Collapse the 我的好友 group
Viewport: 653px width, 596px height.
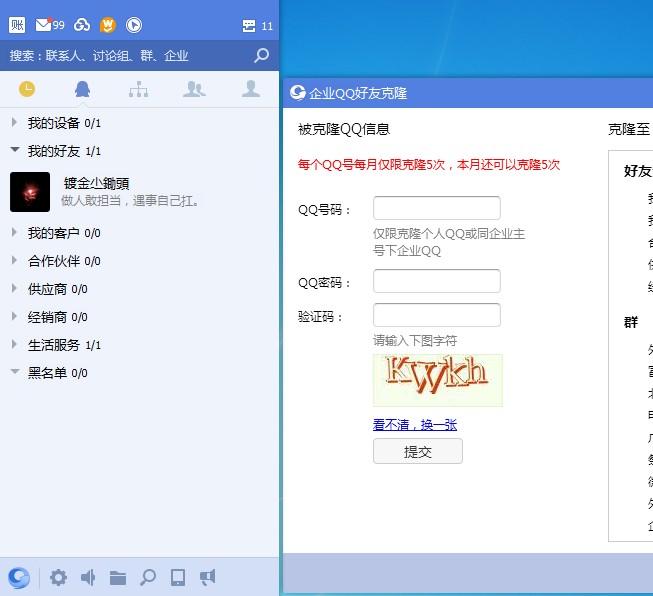(53, 151)
